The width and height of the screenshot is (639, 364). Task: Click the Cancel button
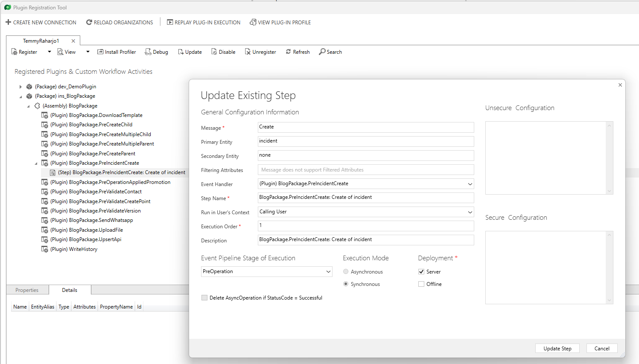click(602, 349)
